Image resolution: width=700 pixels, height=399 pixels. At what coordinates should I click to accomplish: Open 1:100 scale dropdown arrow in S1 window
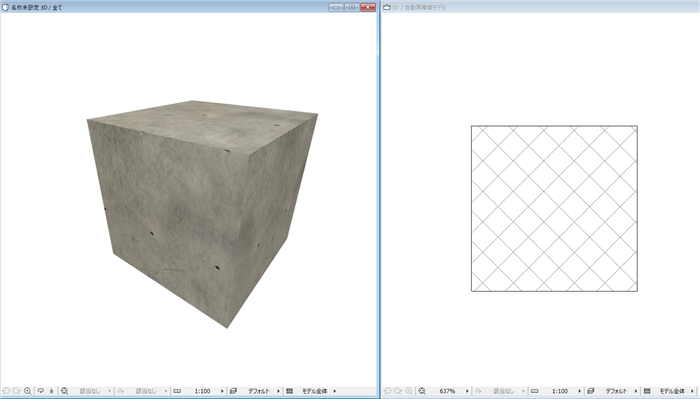click(579, 391)
